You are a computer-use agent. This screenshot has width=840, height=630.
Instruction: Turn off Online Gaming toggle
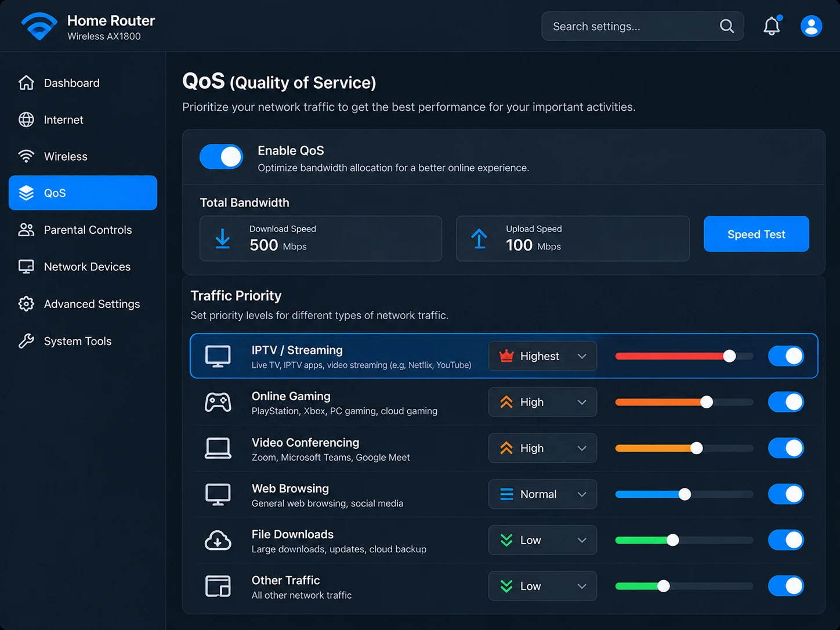[786, 402]
